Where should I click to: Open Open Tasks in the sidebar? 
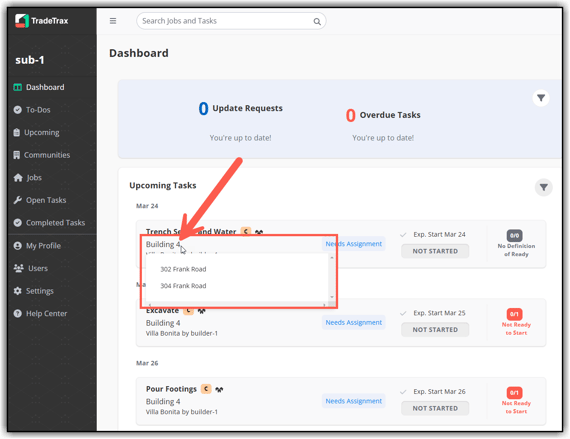click(52, 200)
